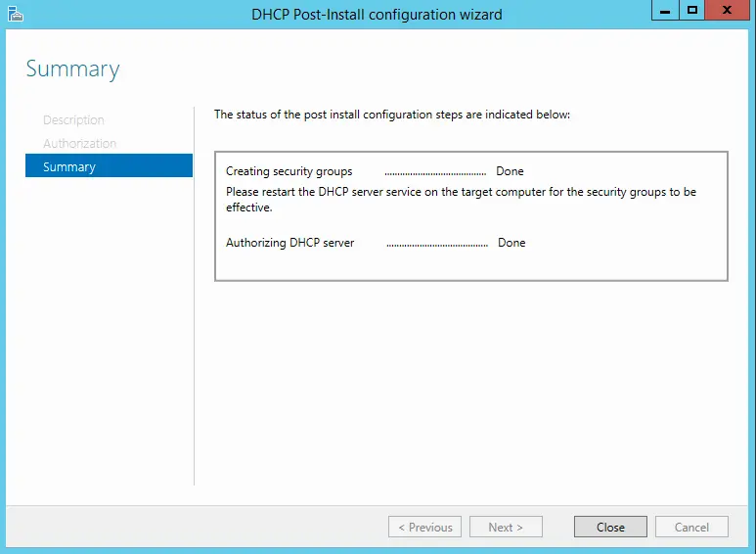Screen dimensions: 756x554
Task: Click the Cancel button
Action: 691,527
